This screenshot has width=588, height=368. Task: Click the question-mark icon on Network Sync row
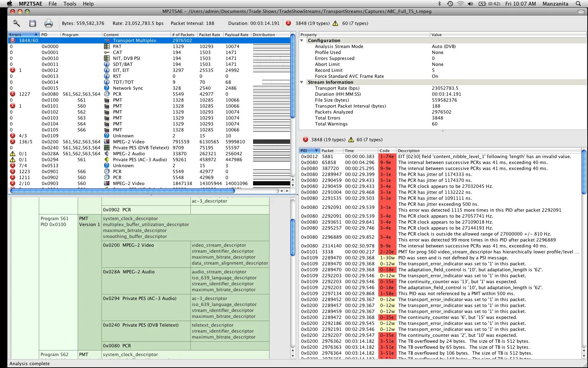[106, 88]
